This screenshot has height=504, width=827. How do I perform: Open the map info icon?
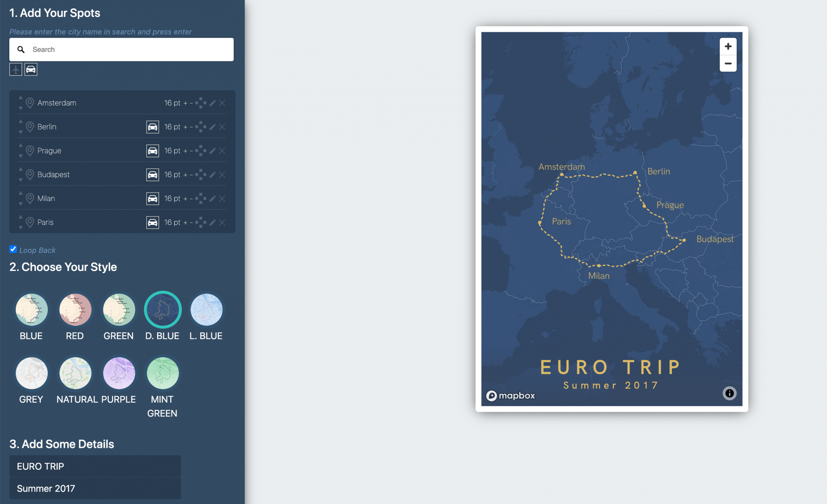click(x=729, y=393)
